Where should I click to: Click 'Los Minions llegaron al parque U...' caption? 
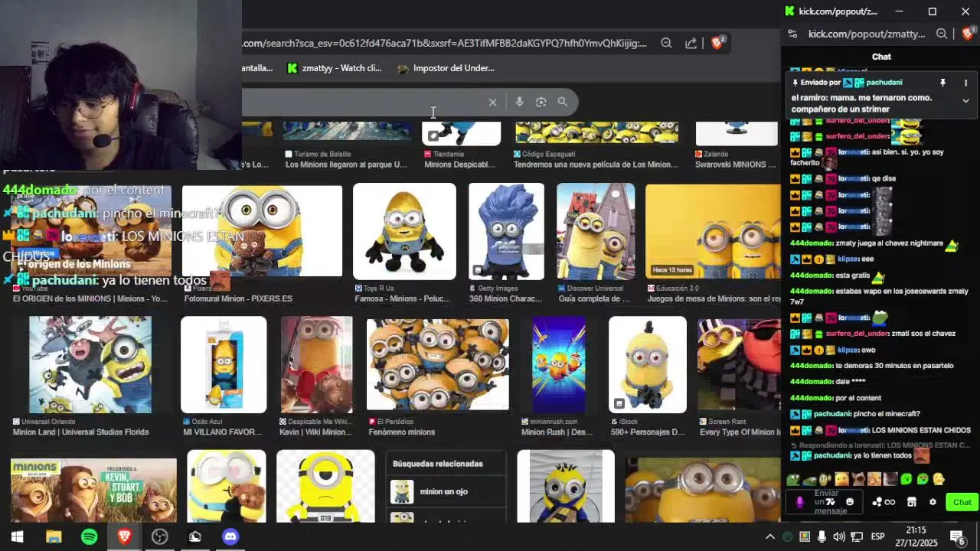click(x=346, y=165)
